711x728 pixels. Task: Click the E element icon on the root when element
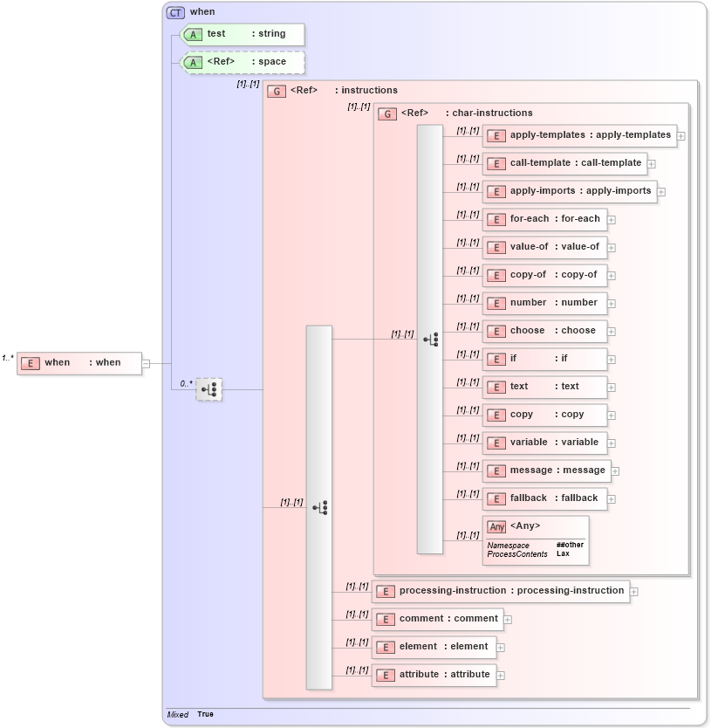point(31,363)
